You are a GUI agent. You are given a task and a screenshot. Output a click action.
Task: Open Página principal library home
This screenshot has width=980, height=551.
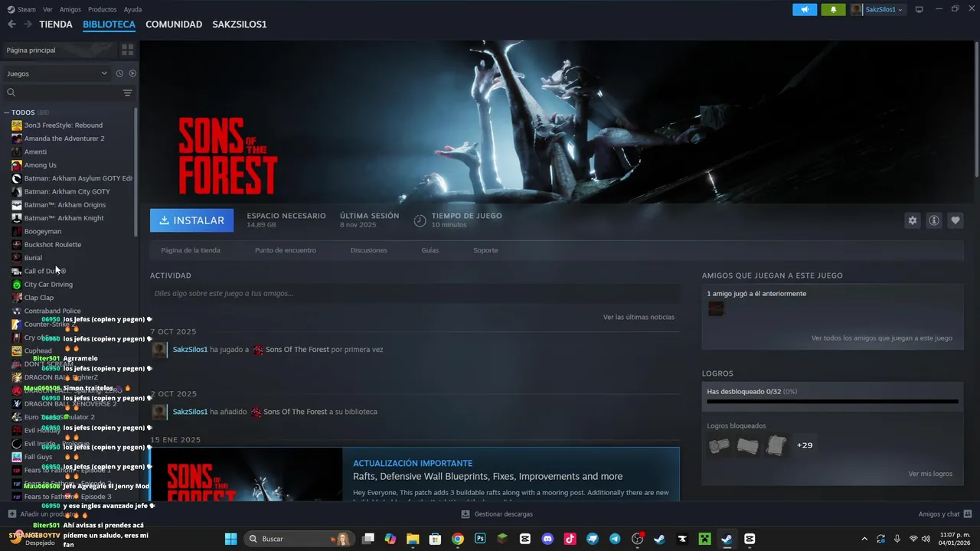[60, 50]
